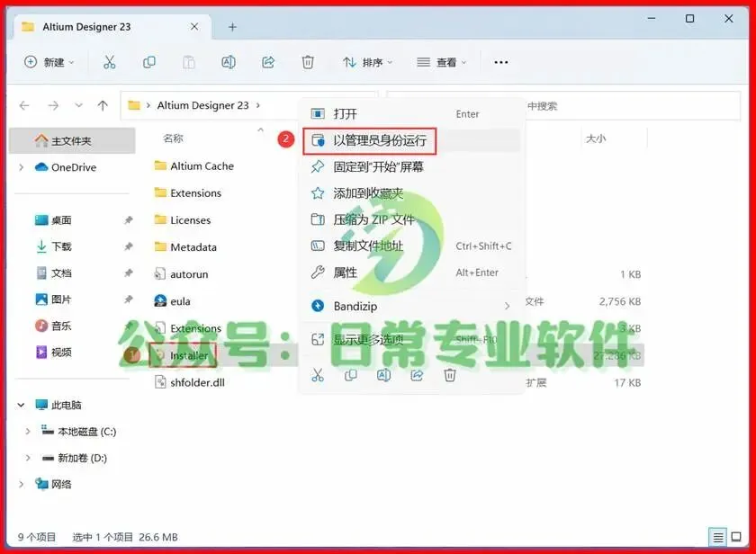
Task: Go forward with the right arrow button
Action: click(53, 105)
